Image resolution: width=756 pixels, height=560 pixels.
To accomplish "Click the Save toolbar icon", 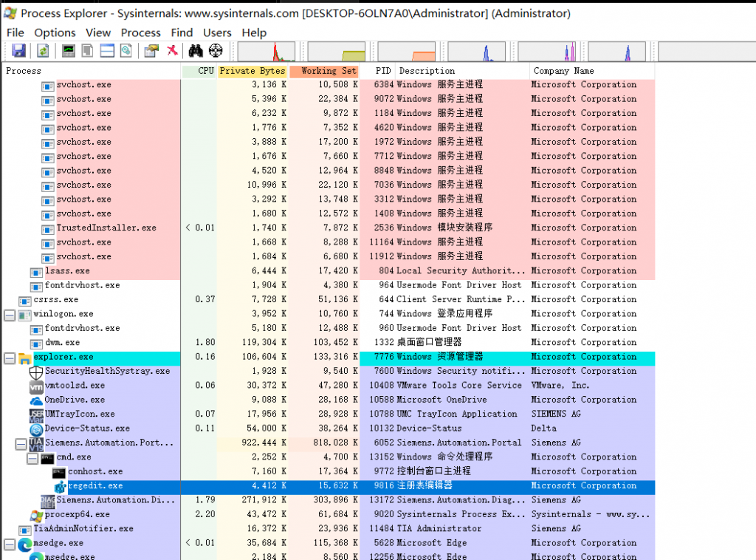I will click(18, 50).
